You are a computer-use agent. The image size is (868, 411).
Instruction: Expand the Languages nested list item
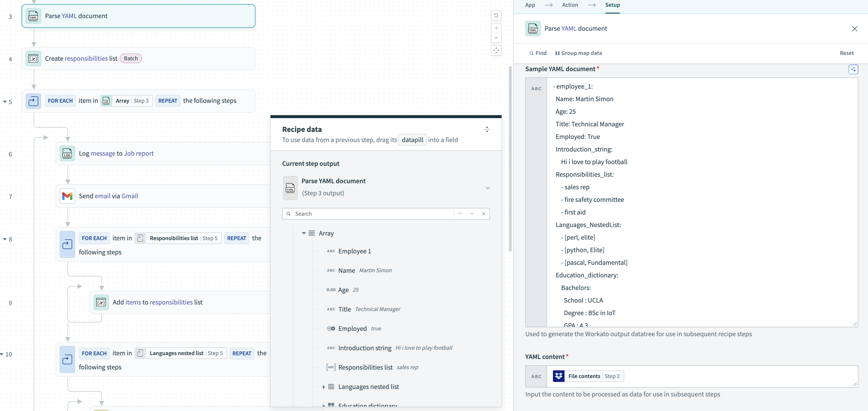tap(324, 387)
